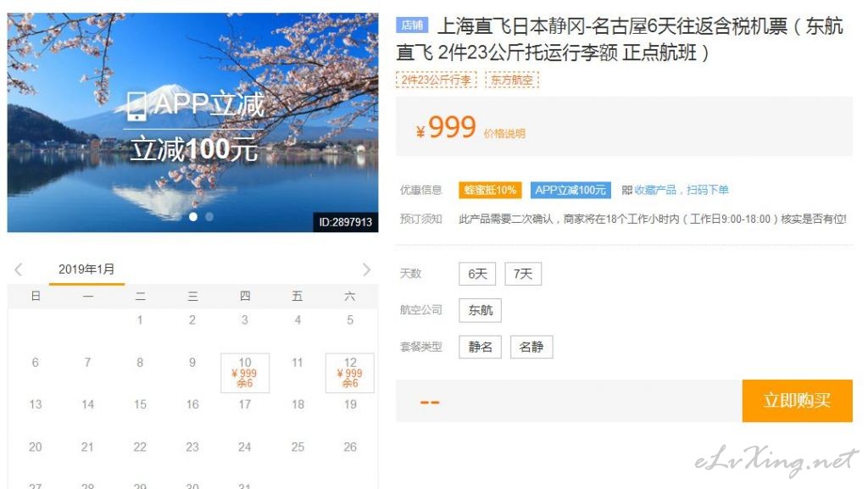Screen dimensions: 868x489
Task: Click the product title 上海直飞日本静冈-名古屋
Action: 620,39
